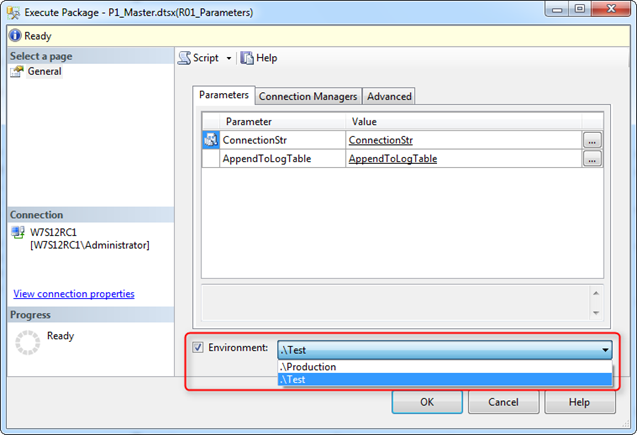637x435 pixels.
Task: Open the View connection properties link
Action: point(74,294)
